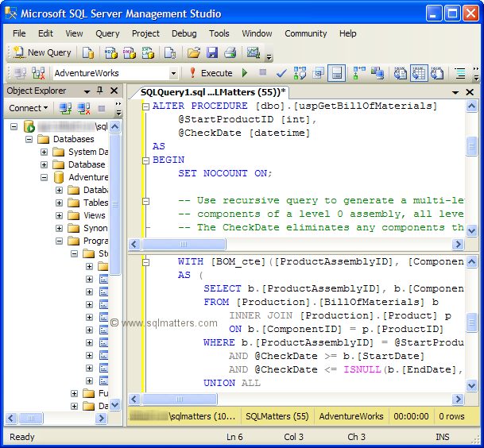
Task: Click Object Explorer vertical scrollbar thumb
Action: 114,204
